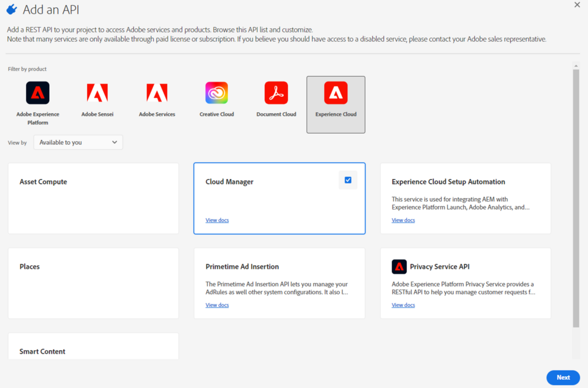Click the vertical scrollbar of API list
Screen dimensions: 588x388
click(x=576, y=199)
